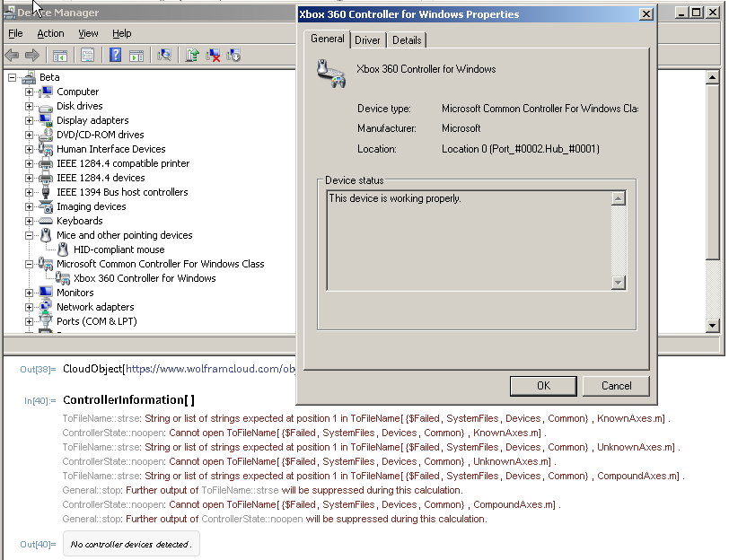The image size is (729, 560).
Task: Click the blue Help question mark icon
Action: (115, 55)
